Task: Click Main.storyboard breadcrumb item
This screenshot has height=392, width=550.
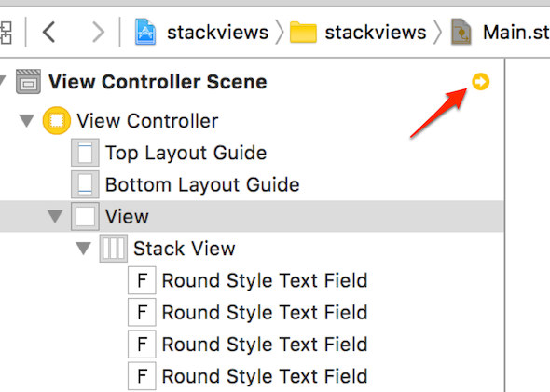Action: tap(516, 33)
